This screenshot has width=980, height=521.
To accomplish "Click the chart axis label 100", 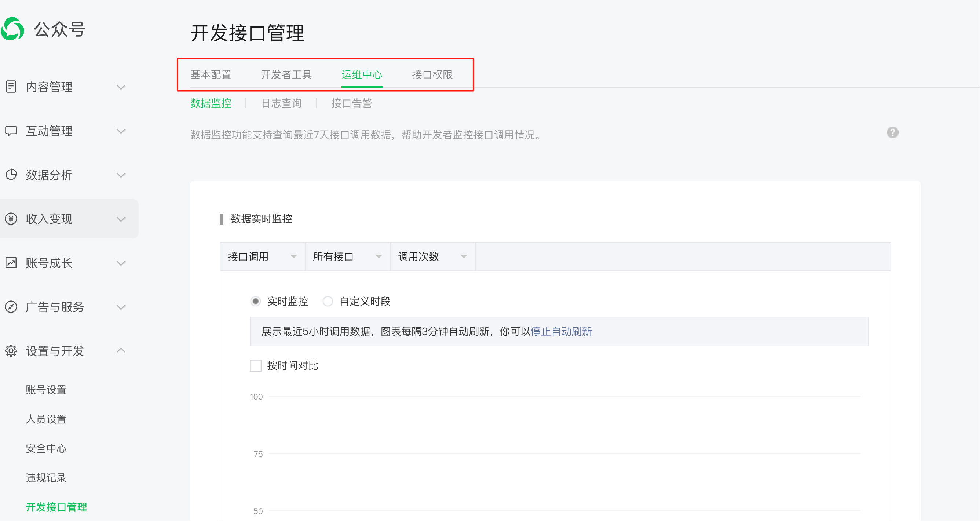I will pos(256,397).
